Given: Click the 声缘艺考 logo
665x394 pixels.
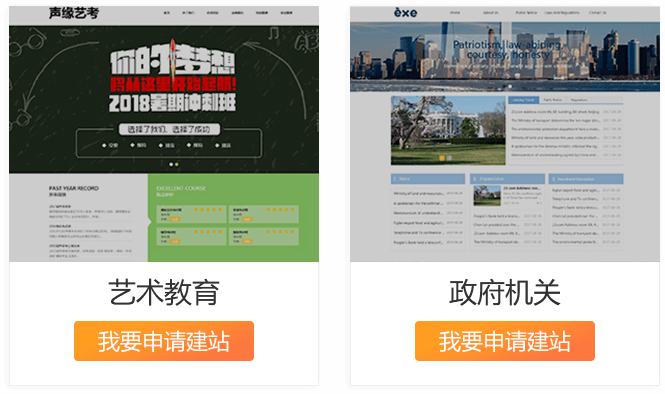Looking at the screenshot, I should point(74,14).
